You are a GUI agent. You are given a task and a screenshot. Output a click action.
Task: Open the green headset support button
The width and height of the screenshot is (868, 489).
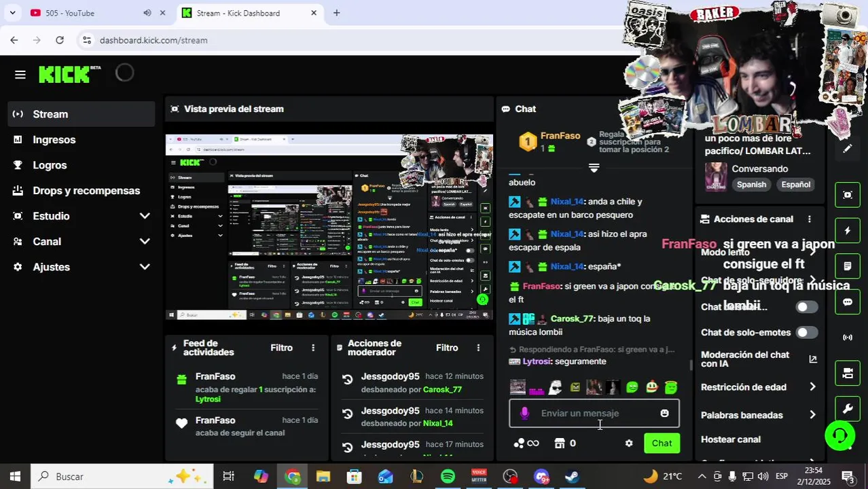(x=840, y=435)
